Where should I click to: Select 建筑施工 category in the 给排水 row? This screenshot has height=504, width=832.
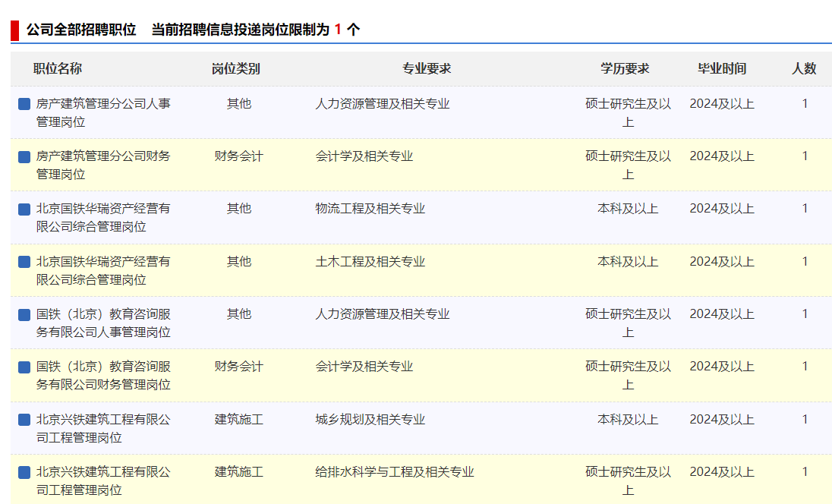[x=239, y=472]
